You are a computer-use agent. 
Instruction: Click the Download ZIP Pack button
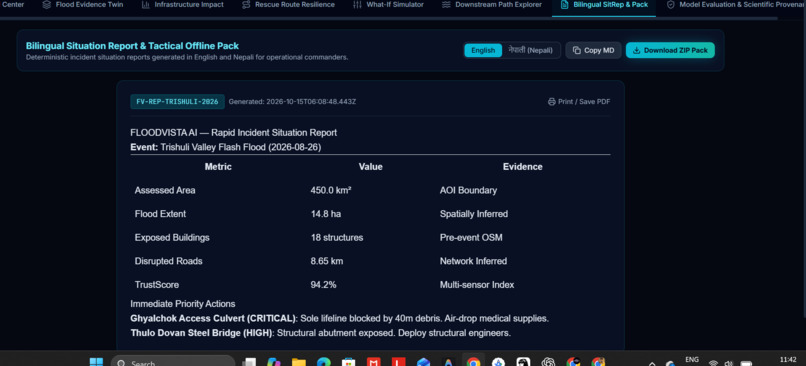670,50
